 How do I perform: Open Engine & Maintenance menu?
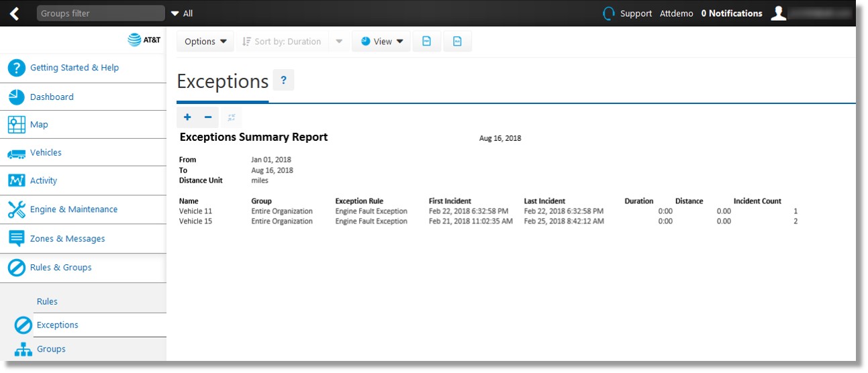tap(74, 209)
